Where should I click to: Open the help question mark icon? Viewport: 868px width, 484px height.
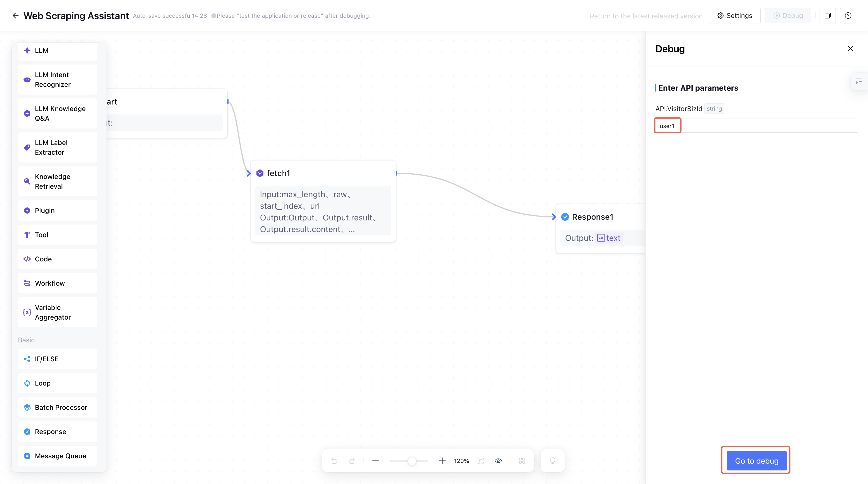tap(848, 16)
